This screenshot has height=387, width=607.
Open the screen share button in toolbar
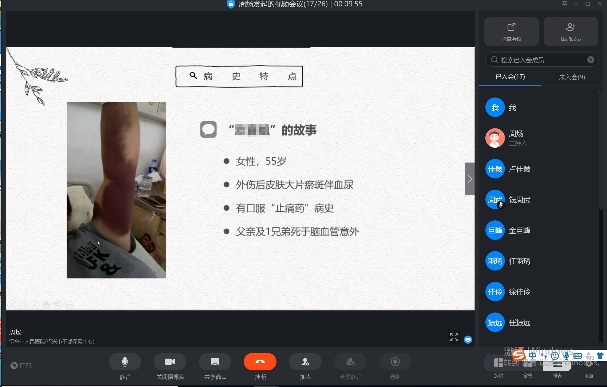point(215,362)
